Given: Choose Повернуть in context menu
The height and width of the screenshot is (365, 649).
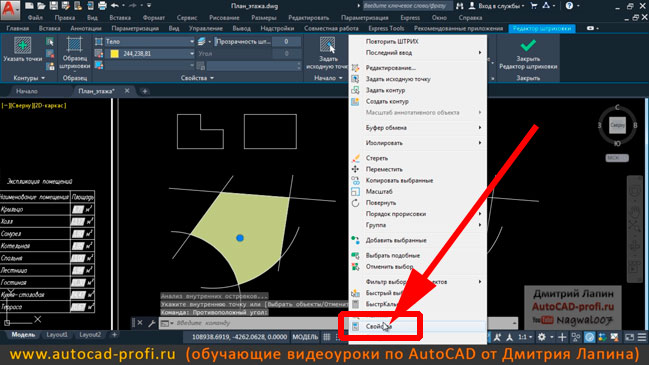Looking at the screenshot, I should 418,203.
